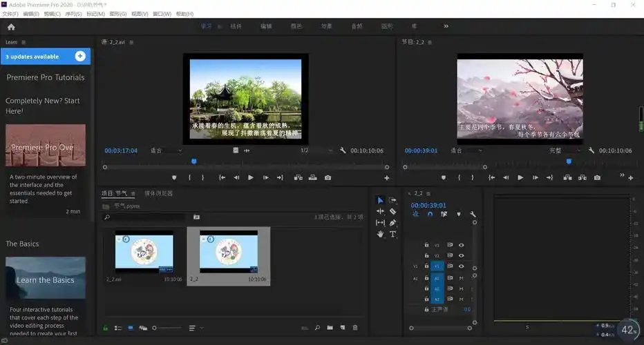Click the trash icon in Project panel
The height and width of the screenshot is (345, 644).
tap(355, 328)
